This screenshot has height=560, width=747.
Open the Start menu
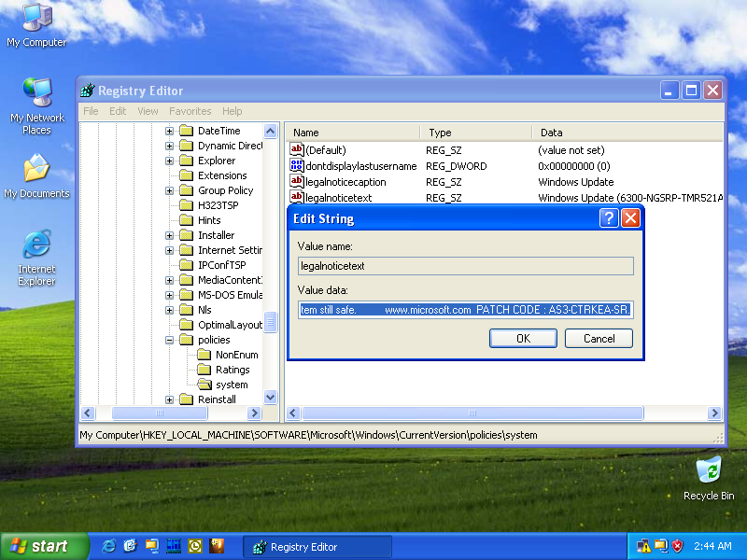click(x=44, y=546)
